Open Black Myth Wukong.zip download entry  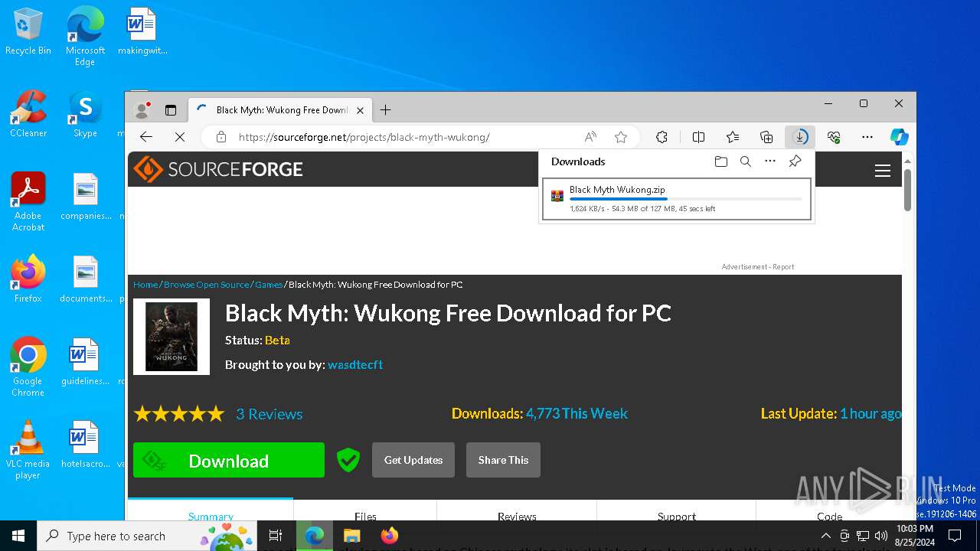tap(677, 199)
